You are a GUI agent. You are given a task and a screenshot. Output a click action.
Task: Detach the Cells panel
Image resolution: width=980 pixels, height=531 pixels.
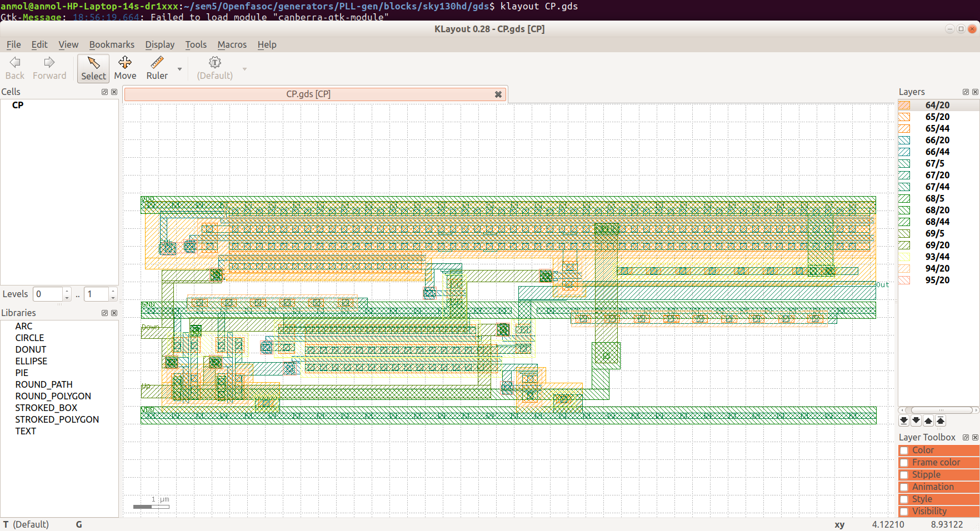tap(104, 92)
